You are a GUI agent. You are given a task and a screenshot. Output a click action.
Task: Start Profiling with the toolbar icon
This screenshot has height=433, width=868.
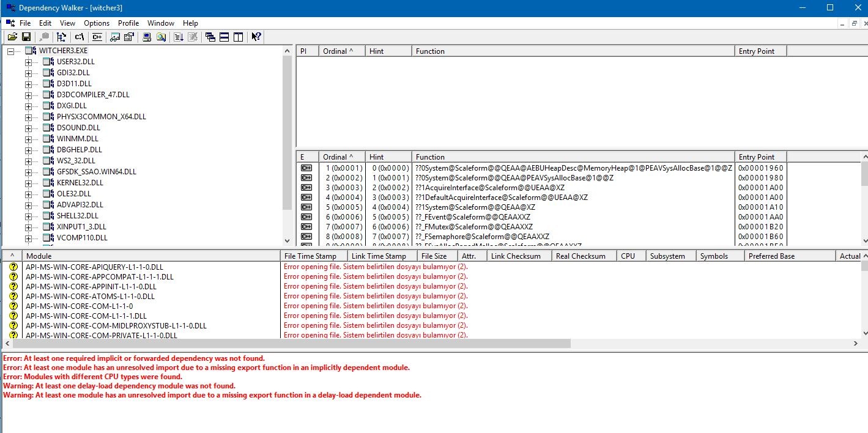pyautogui.click(x=179, y=37)
